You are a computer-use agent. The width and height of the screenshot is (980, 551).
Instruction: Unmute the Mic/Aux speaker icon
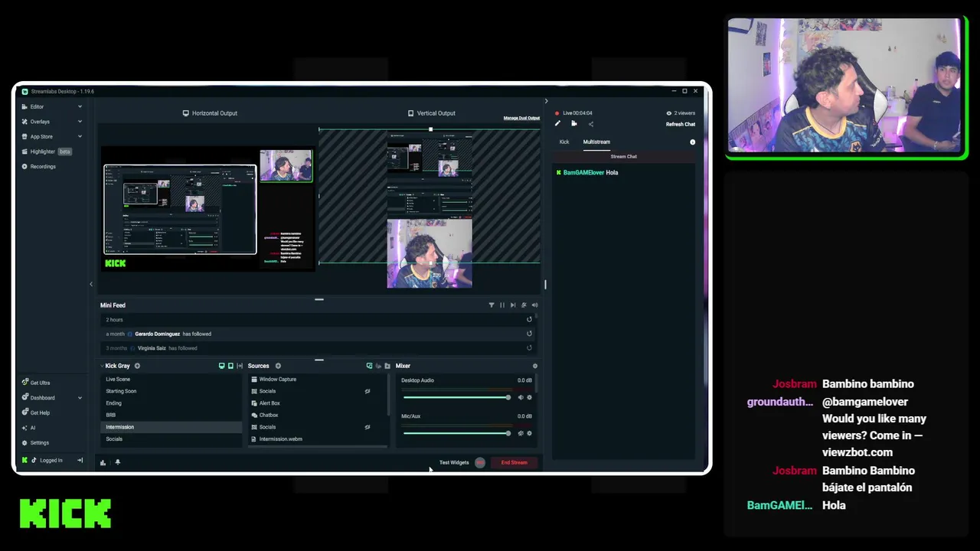point(521,433)
